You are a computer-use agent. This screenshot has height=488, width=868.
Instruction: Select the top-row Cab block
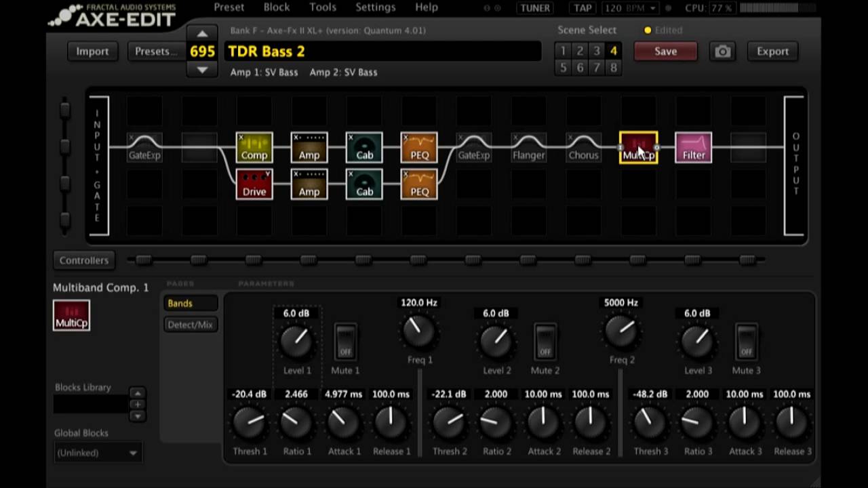[364, 148]
